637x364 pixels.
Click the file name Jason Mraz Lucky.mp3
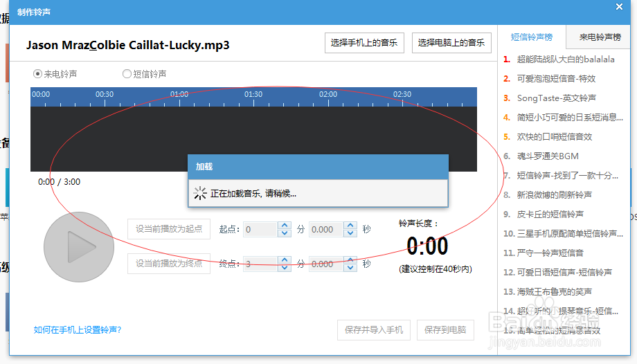(x=128, y=45)
